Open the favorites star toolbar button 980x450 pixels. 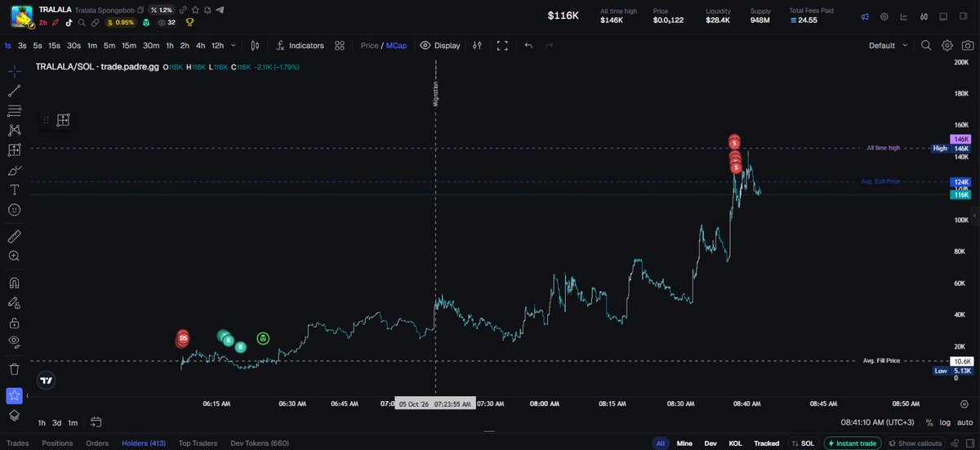pos(14,395)
